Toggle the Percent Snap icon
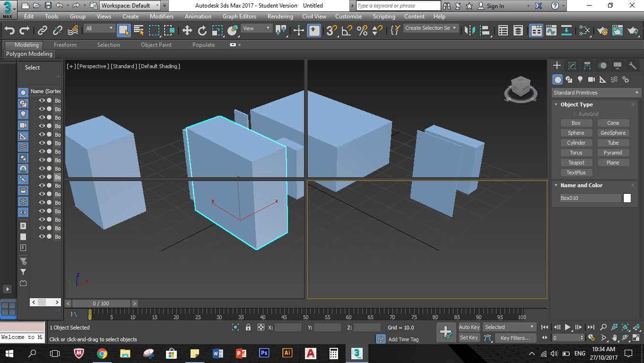The image size is (644, 363). pyautogui.click(x=362, y=31)
